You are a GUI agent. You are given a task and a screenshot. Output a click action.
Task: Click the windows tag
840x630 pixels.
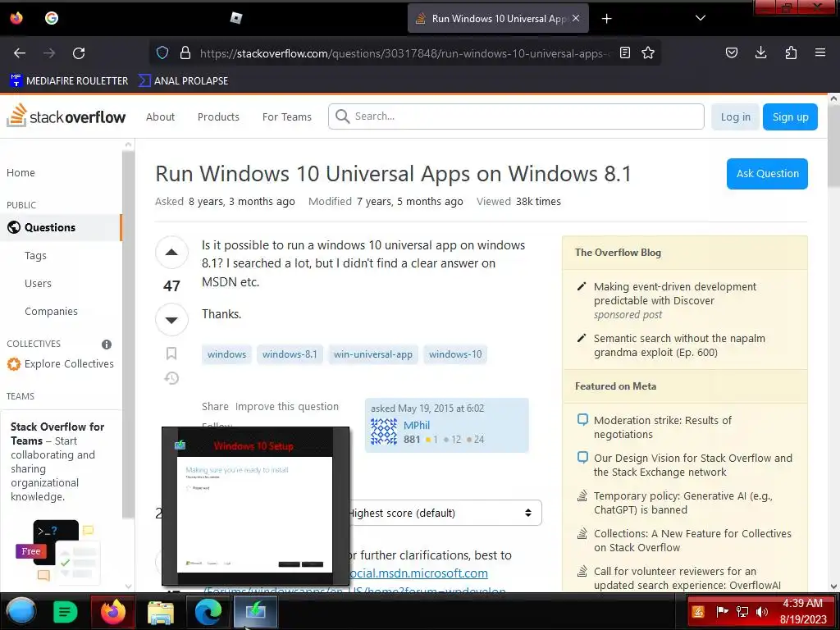226,354
